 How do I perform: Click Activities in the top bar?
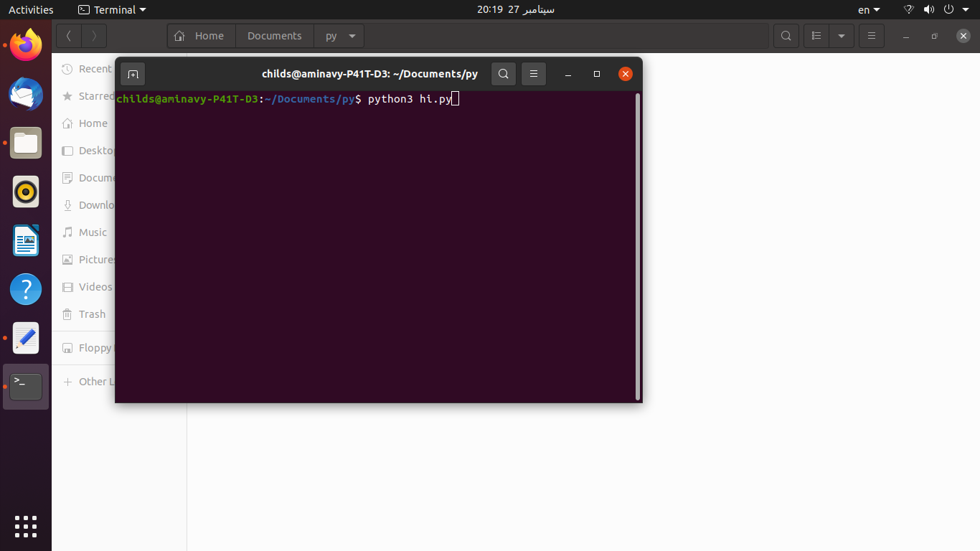31,10
